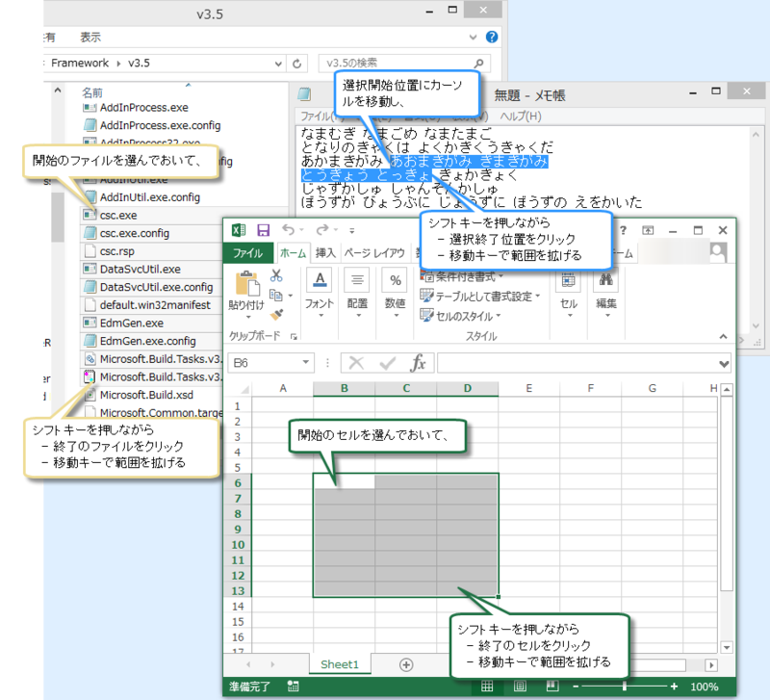This screenshot has height=700, width=770.
Task: Open the 編集 (Editing) binoculars group button
Action: (x=606, y=294)
